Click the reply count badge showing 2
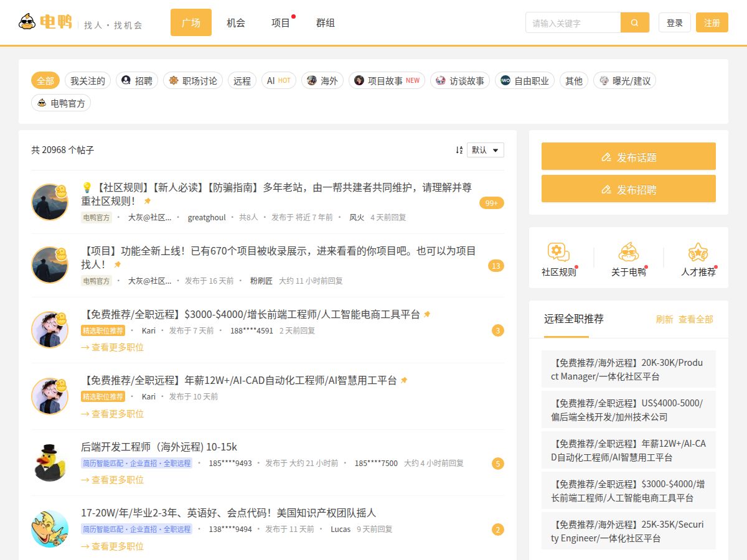Image resolution: width=747 pixels, height=560 pixels. click(498, 530)
